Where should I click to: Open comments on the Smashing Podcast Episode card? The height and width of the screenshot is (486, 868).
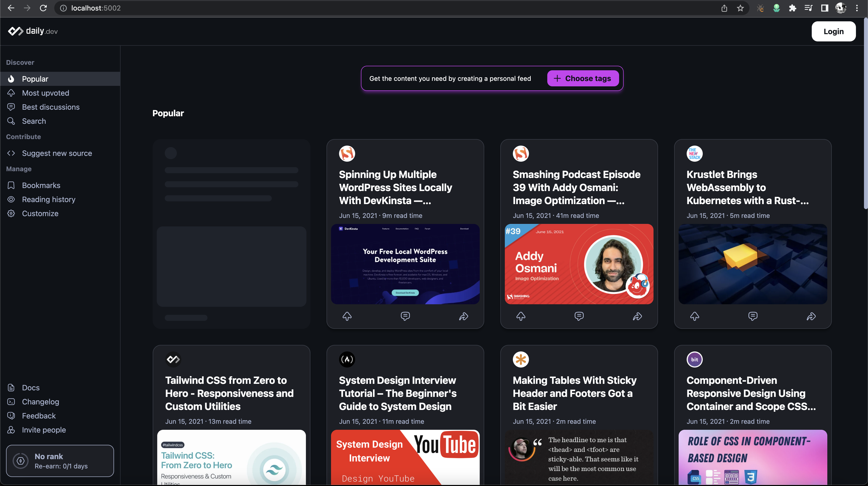(x=579, y=316)
